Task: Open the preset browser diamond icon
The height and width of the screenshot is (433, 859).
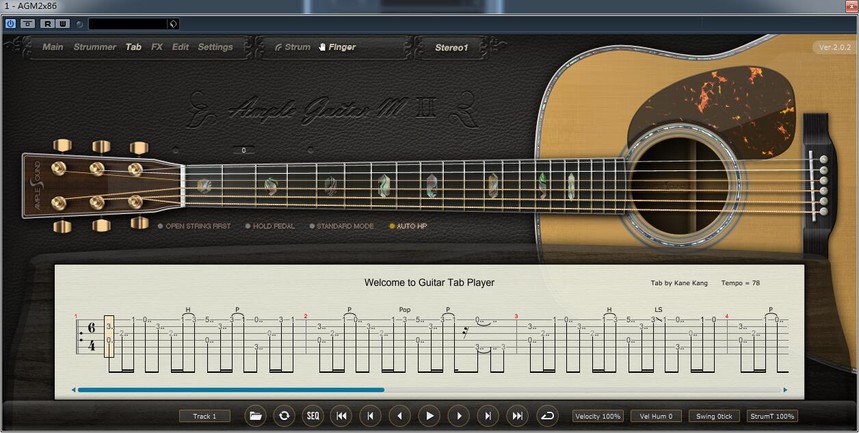Action: pos(173,24)
